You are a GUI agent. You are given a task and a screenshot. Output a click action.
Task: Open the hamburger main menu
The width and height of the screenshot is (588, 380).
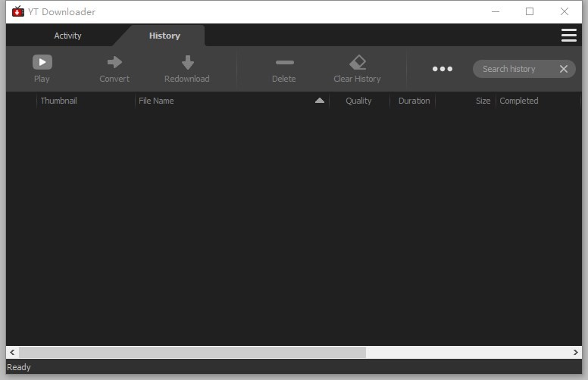tap(568, 36)
